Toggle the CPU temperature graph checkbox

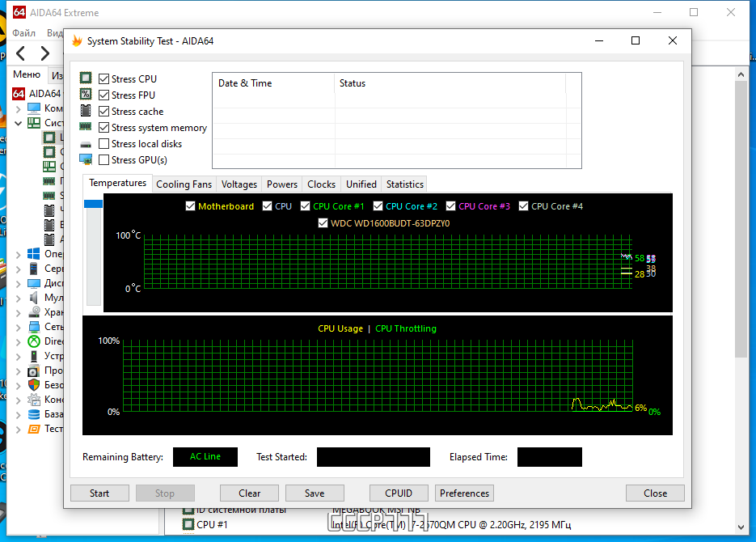pyautogui.click(x=267, y=206)
